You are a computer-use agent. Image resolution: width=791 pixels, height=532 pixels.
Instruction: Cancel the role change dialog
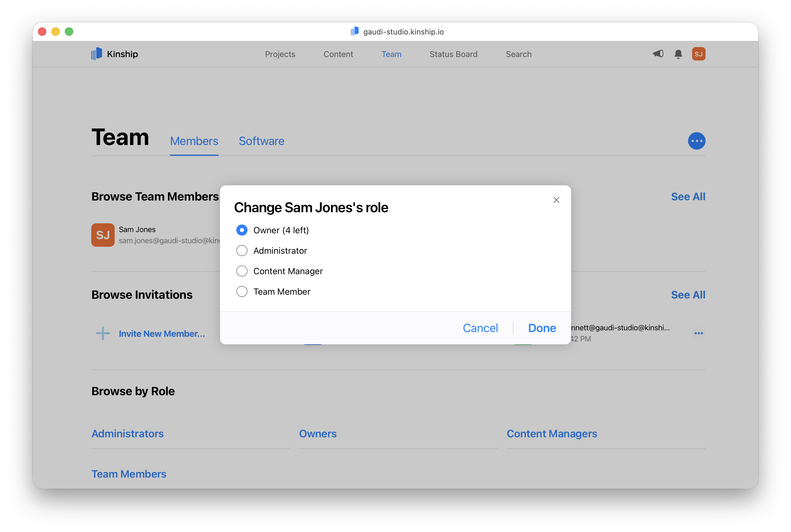[x=480, y=328]
